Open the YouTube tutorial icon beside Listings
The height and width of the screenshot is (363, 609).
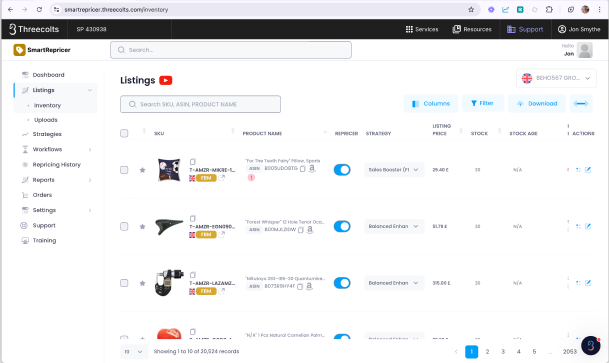165,80
